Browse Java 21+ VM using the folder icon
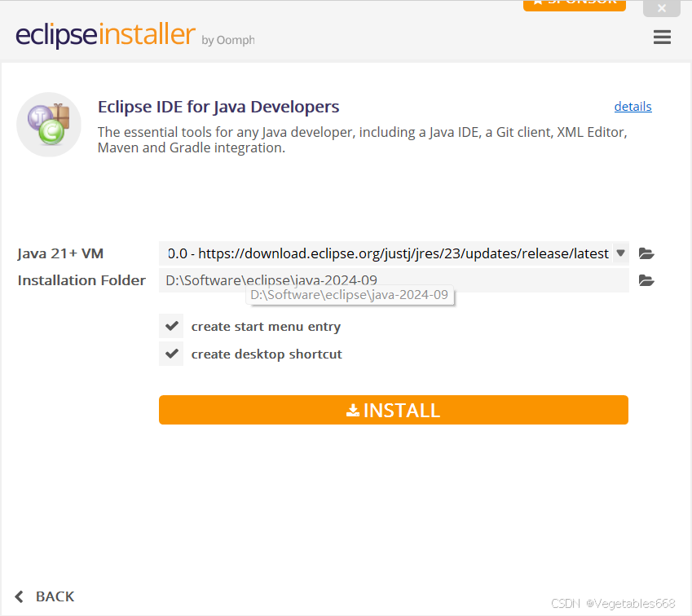This screenshot has height=616, width=692. click(x=646, y=253)
